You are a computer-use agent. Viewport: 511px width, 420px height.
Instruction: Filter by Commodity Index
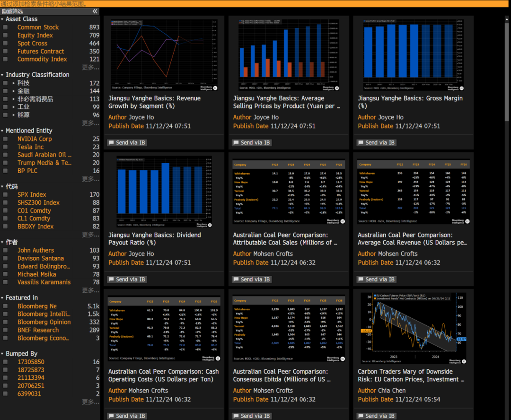(42, 59)
